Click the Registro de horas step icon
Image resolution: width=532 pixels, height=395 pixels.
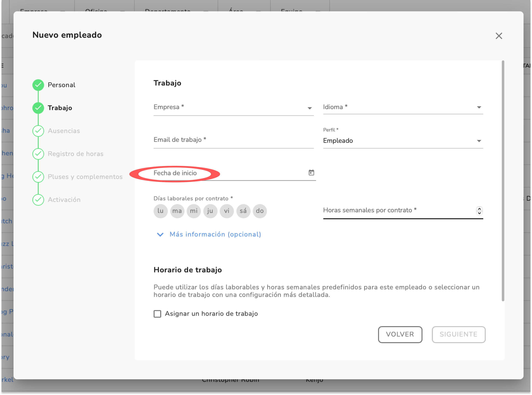pos(38,154)
